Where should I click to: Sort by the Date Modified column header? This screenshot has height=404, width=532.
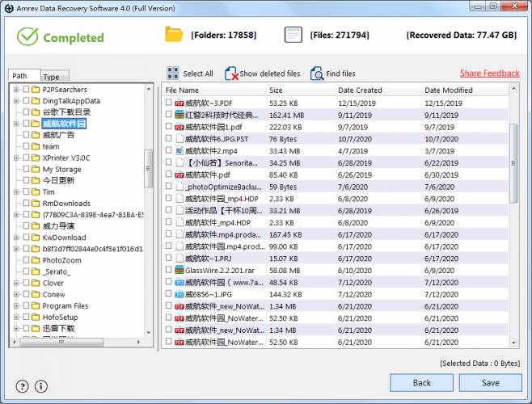(448, 90)
